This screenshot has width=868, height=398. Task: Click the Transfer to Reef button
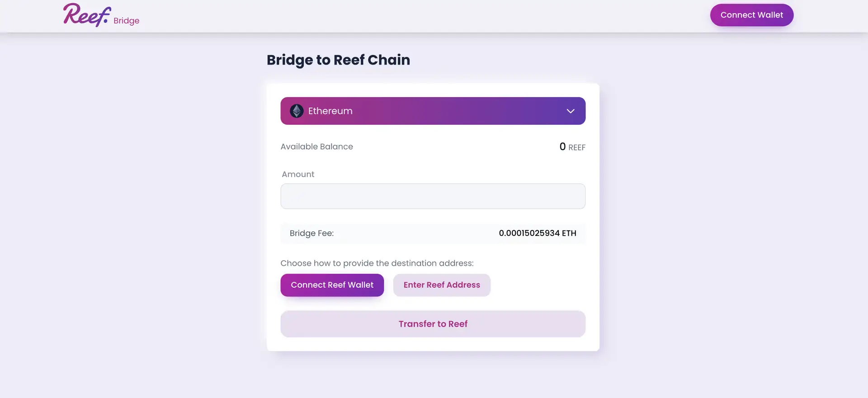point(433,324)
